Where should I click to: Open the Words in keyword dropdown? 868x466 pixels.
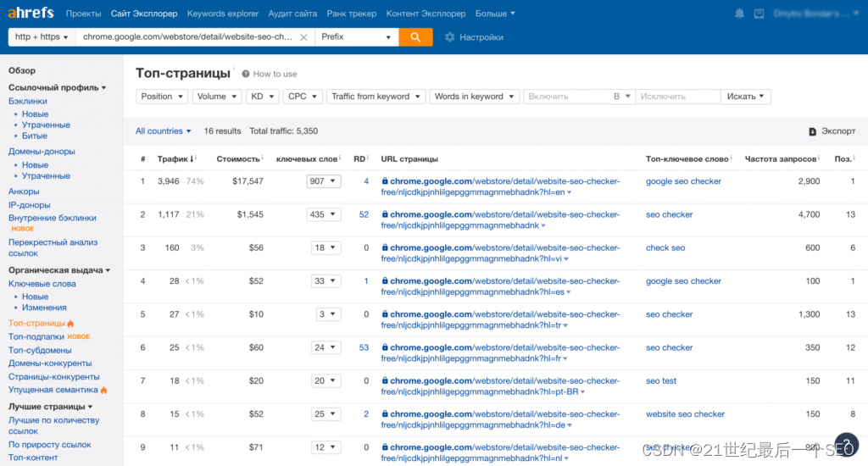[474, 97]
